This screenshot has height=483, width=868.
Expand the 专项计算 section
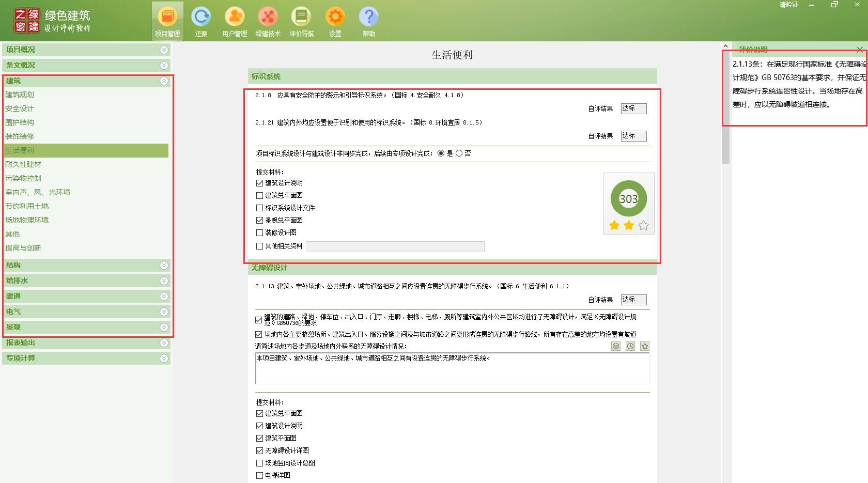click(x=86, y=358)
